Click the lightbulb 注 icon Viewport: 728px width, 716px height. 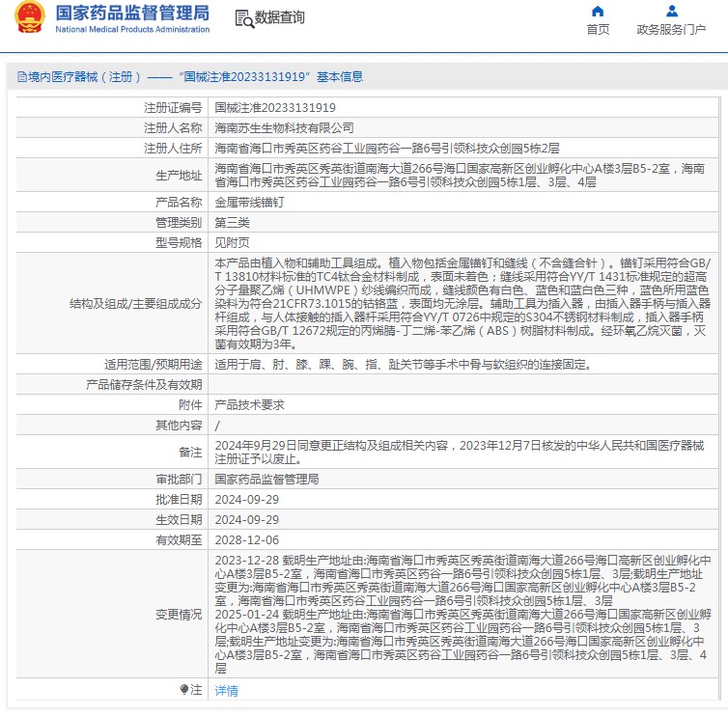pos(184,689)
